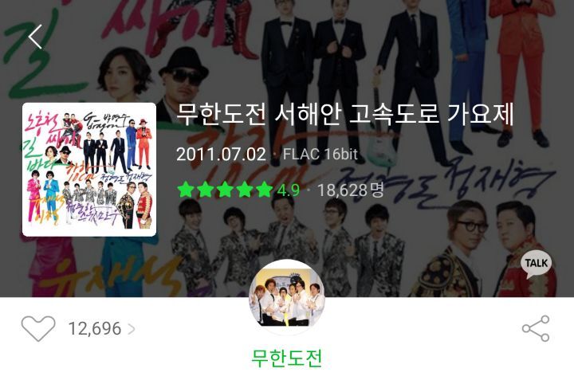Tap the KakaoTalk TALK bubble icon

pyautogui.click(x=537, y=264)
